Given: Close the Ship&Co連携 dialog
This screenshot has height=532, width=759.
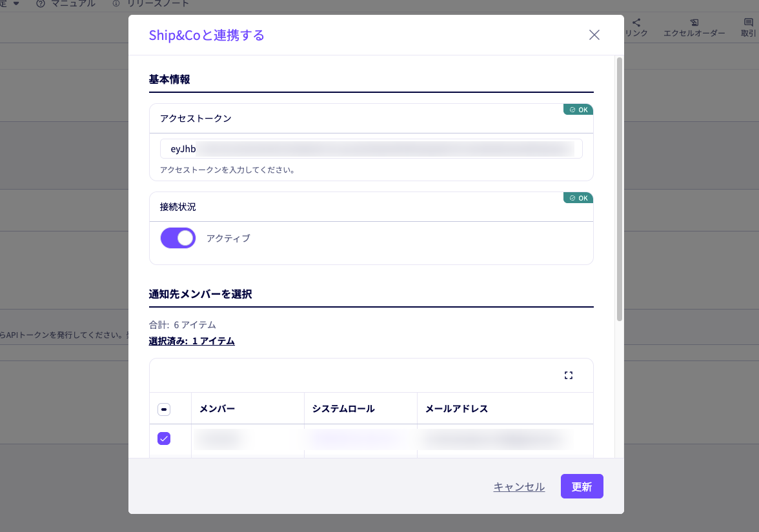Looking at the screenshot, I should coord(594,35).
